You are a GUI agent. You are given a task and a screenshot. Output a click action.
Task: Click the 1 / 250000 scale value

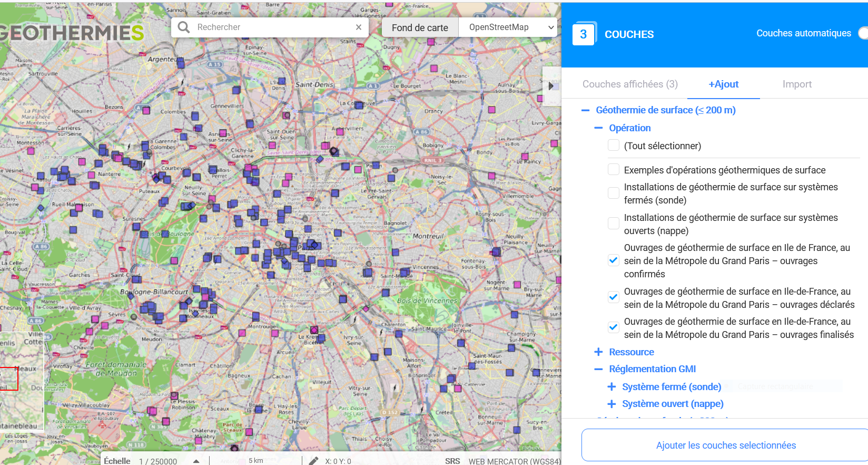158,461
